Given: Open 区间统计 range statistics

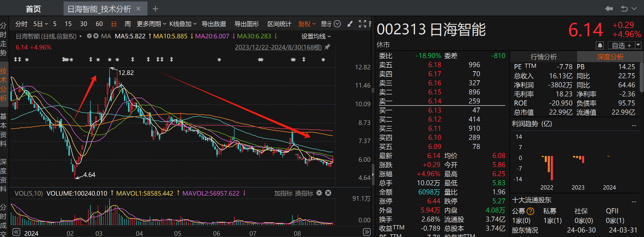Looking at the screenshot, I should tap(279, 24).
